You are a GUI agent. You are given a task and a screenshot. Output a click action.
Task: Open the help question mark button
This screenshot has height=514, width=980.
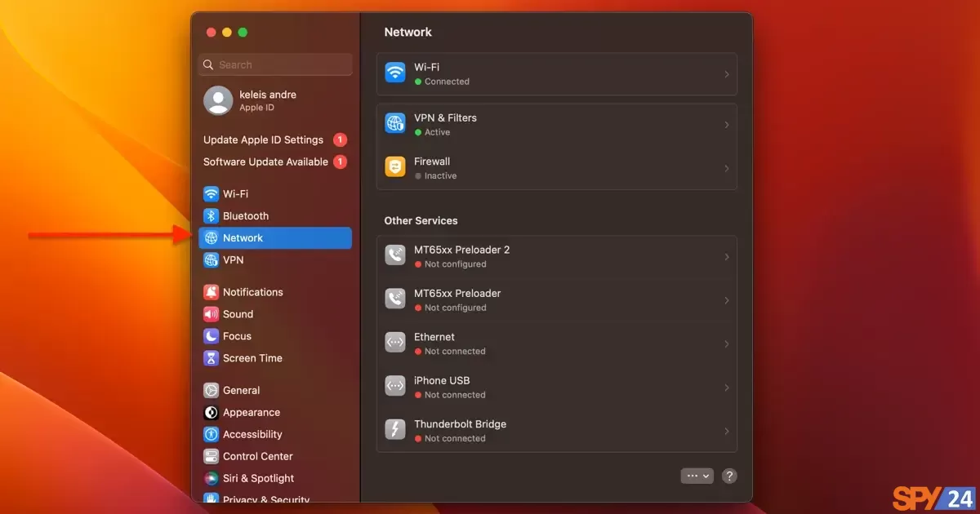pos(730,476)
